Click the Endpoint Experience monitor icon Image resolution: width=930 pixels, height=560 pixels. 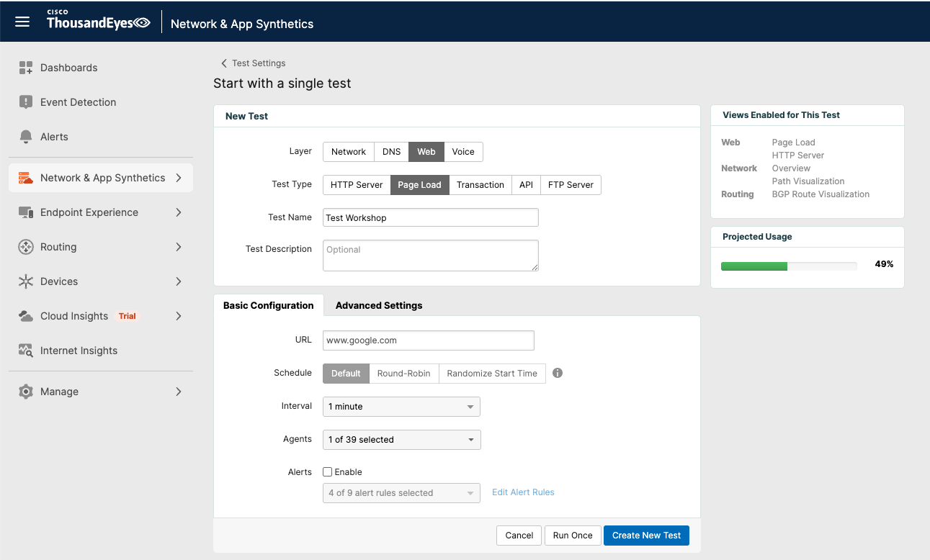click(x=26, y=212)
